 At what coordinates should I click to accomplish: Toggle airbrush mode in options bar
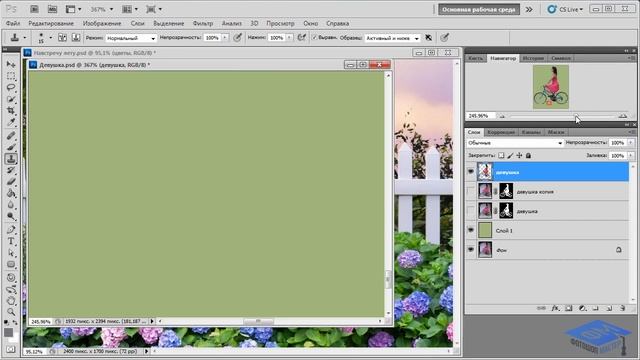pyautogui.click(x=301, y=38)
